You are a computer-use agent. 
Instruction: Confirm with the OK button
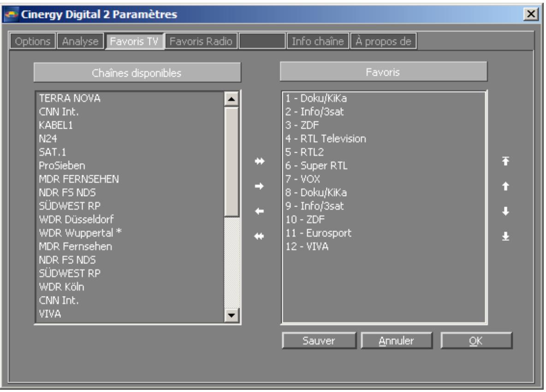[476, 340]
